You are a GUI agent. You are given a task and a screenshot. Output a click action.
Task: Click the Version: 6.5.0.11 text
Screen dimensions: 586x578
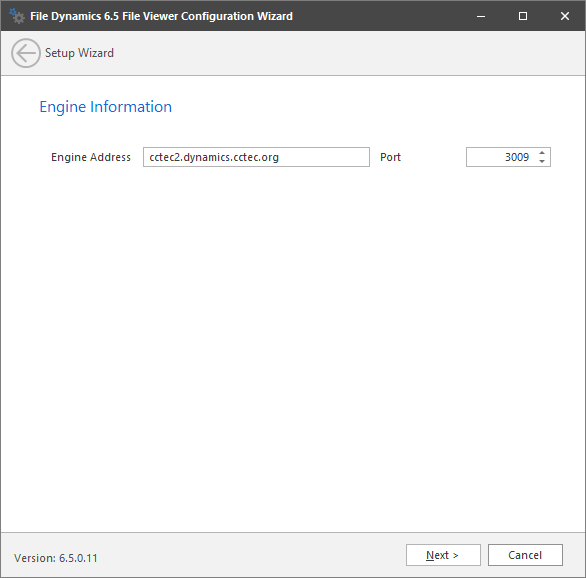[x=56, y=558]
